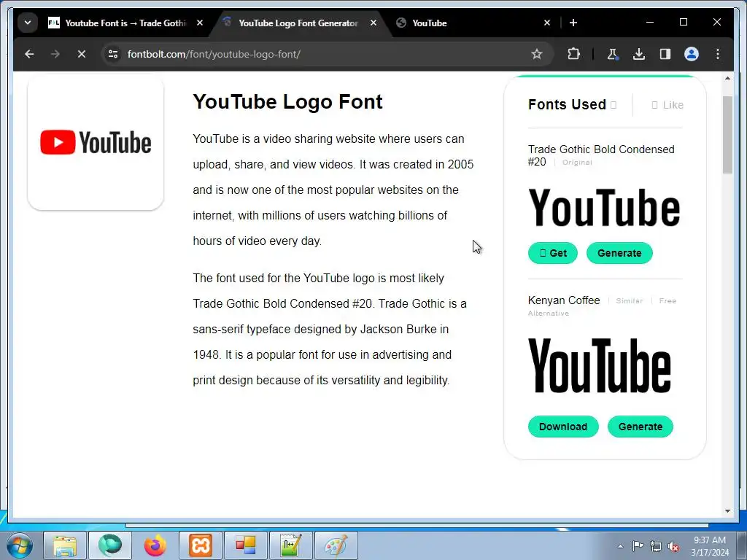Download the Kenyan Coffee font
The image size is (747, 560).
[563, 427]
